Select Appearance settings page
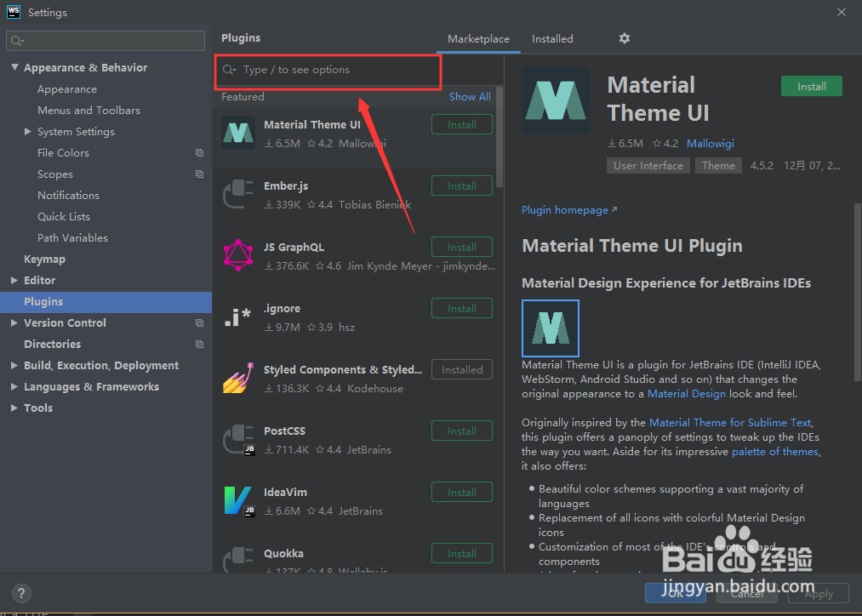 point(67,89)
